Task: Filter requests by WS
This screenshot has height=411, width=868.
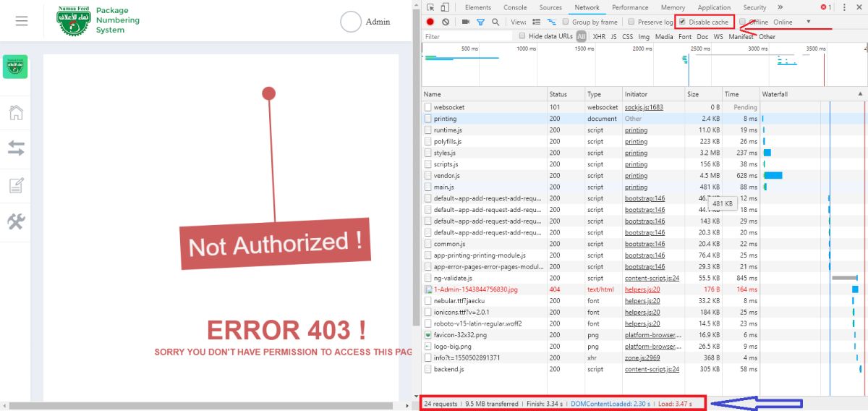Action: [x=718, y=36]
